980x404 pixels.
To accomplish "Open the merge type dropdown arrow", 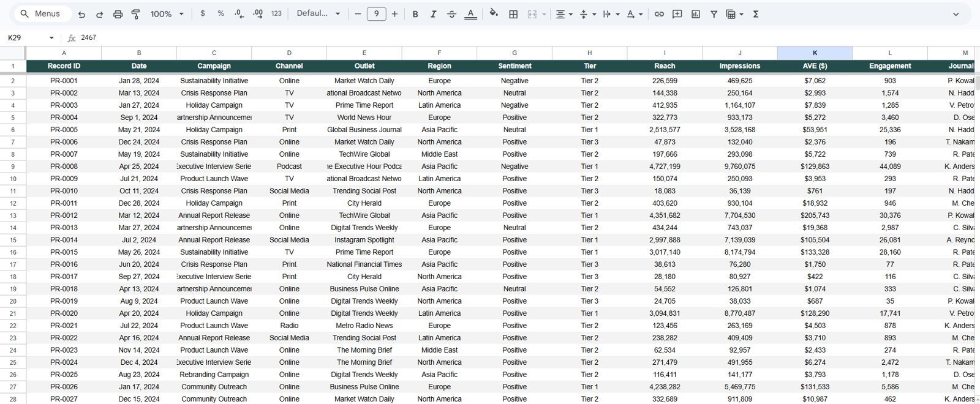I will (544, 14).
